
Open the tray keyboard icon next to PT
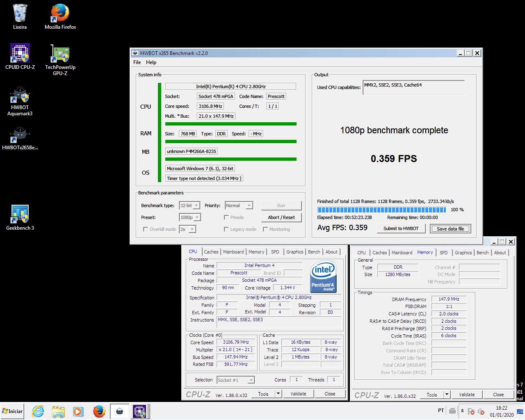(452, 411)
